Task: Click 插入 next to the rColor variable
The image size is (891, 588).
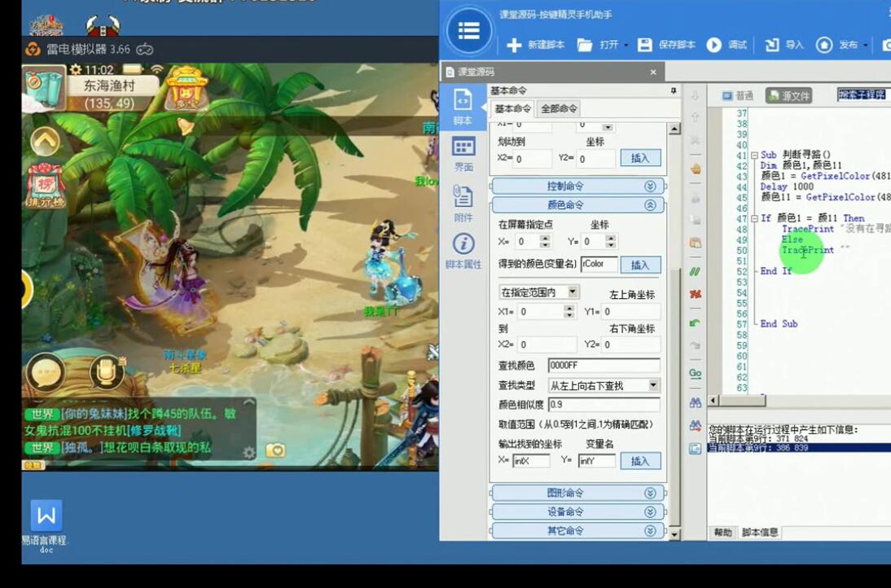Action: tap(642, 265)
